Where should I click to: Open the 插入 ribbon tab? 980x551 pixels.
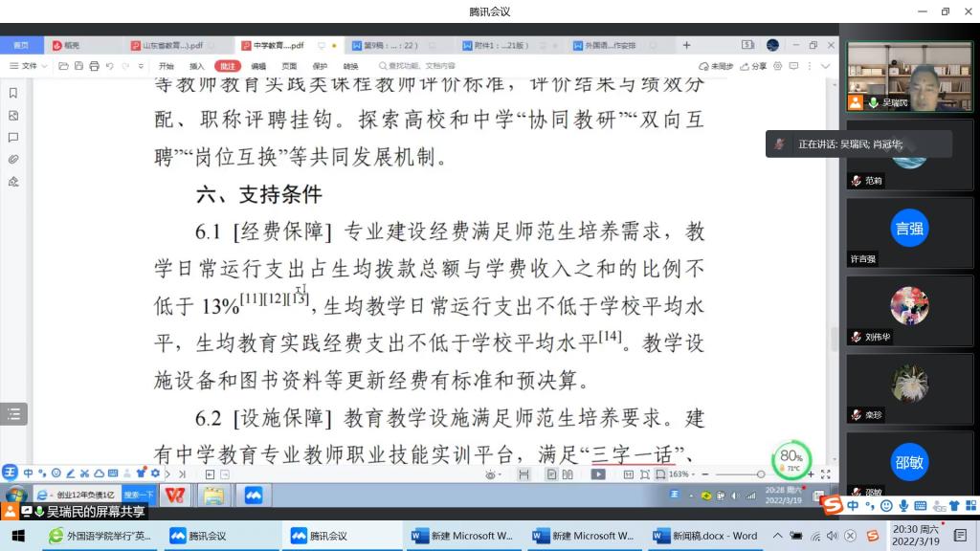(x=197, y=66)
